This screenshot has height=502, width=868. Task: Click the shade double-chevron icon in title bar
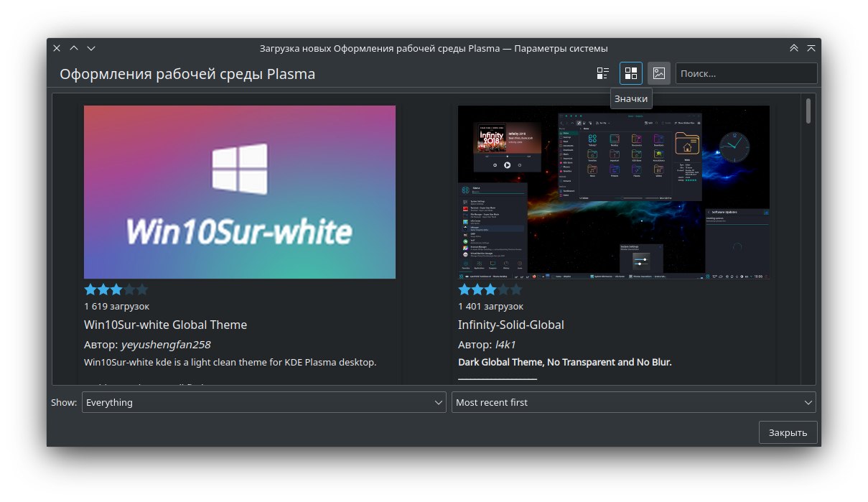click(794, 48)
